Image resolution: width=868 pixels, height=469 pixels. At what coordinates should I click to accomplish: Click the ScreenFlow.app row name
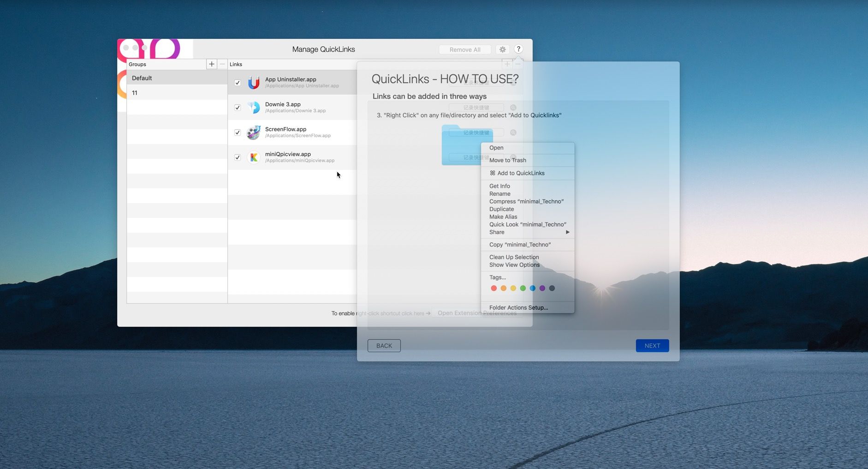pos(285,129)
